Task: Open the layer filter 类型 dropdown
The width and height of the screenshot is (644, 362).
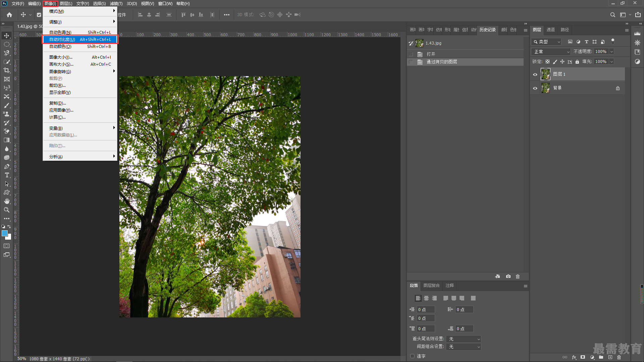Action: tap(547, 42)
